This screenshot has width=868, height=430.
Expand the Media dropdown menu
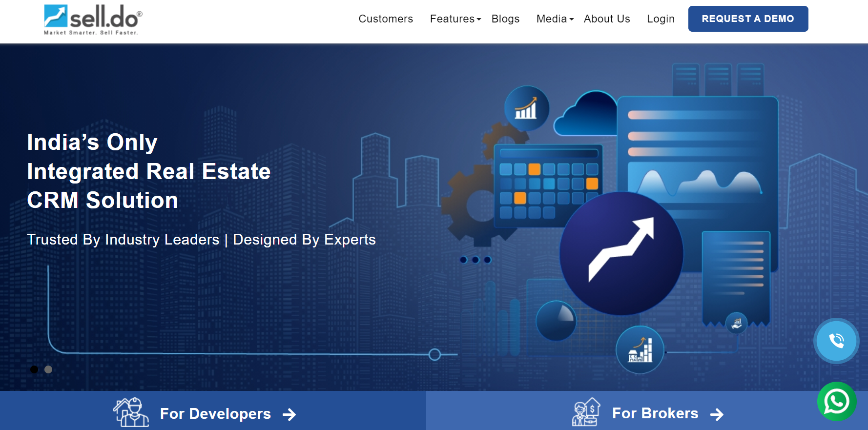(555, 19)
